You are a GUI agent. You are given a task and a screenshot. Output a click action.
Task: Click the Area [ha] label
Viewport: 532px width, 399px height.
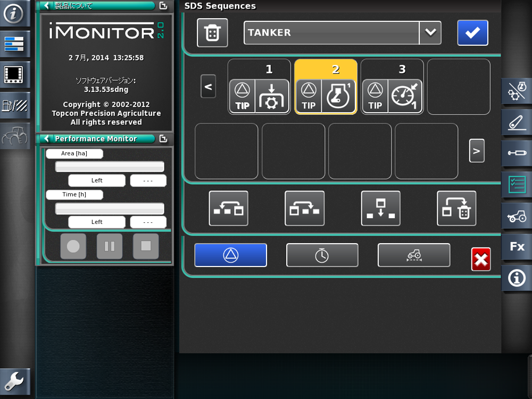point(74,153)
